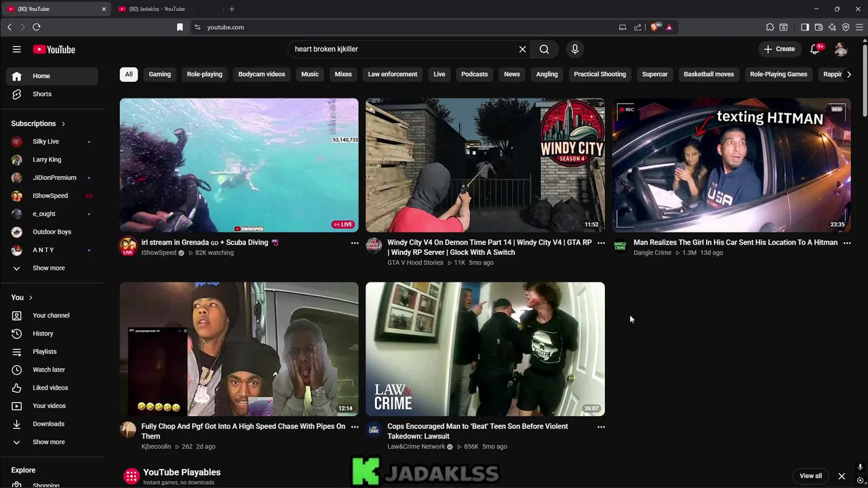Viewport: 868px width, 488px height.
Task: Click the YouTube logo
Action: click(x=54, y=49)
